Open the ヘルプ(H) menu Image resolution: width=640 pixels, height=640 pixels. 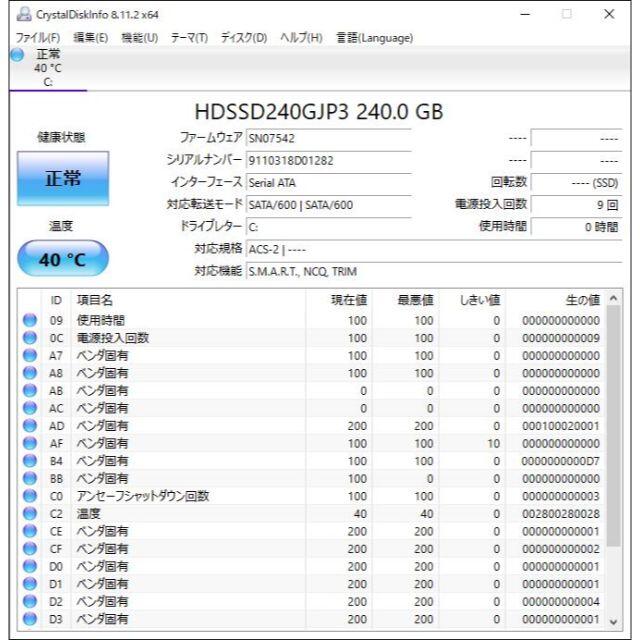[x=301, y=38]
